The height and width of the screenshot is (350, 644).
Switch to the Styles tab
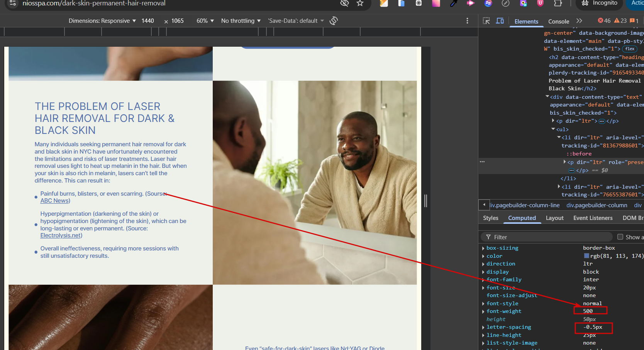point(490,218)
